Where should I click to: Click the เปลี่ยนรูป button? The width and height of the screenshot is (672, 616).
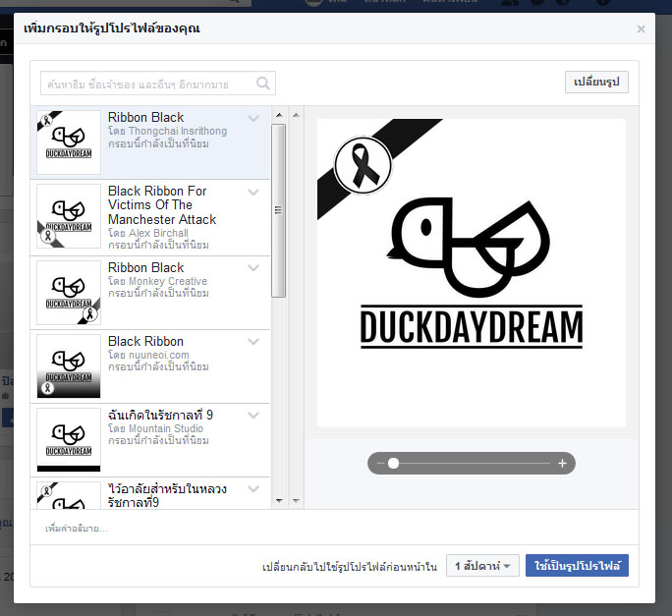click(596, 82)
